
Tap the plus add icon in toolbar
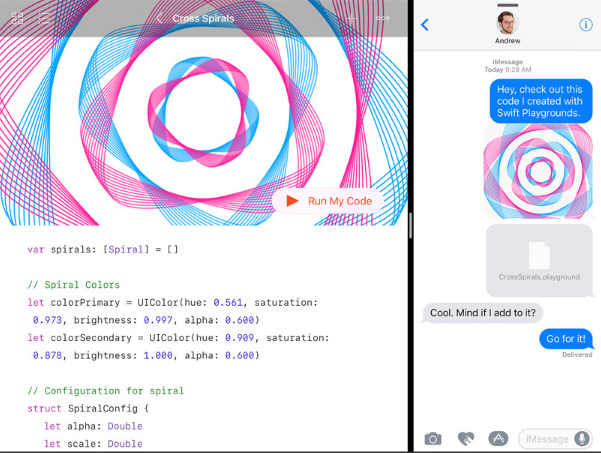351,18
